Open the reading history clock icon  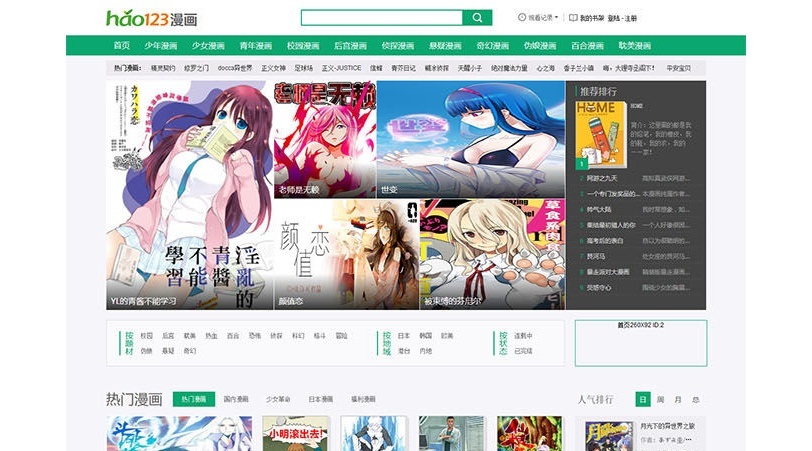521,17
